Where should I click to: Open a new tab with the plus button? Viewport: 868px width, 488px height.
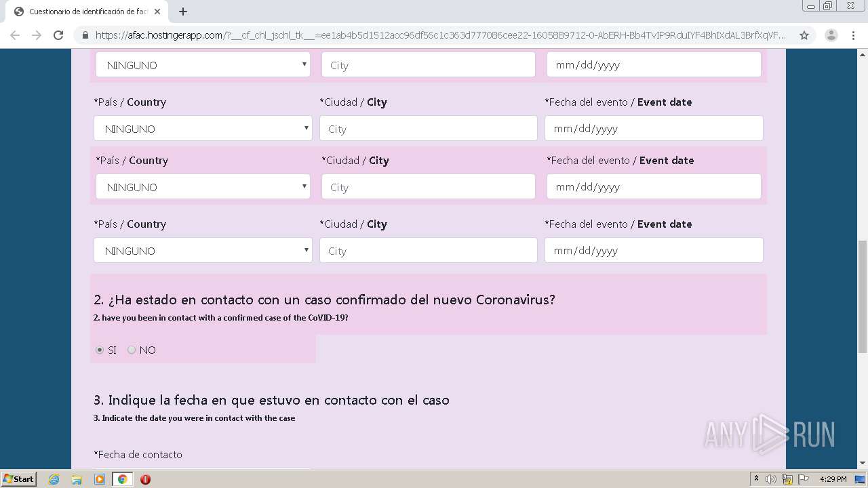[x=183, y=12]
